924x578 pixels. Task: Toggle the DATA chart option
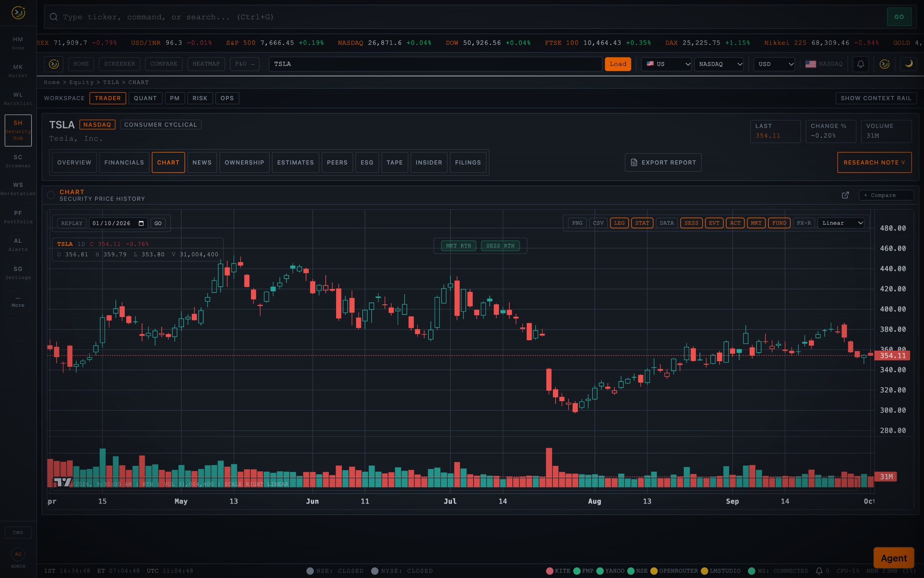[666, 223]
